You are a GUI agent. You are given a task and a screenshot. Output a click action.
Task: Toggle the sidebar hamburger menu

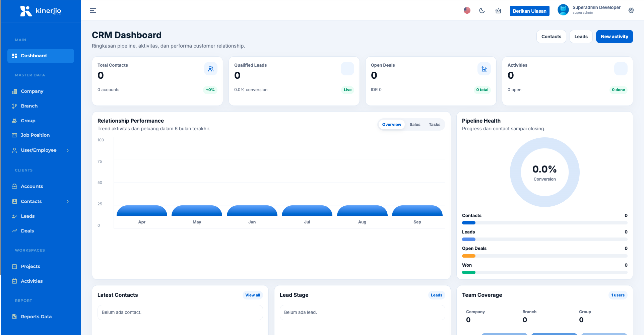[x=93, y=10]
